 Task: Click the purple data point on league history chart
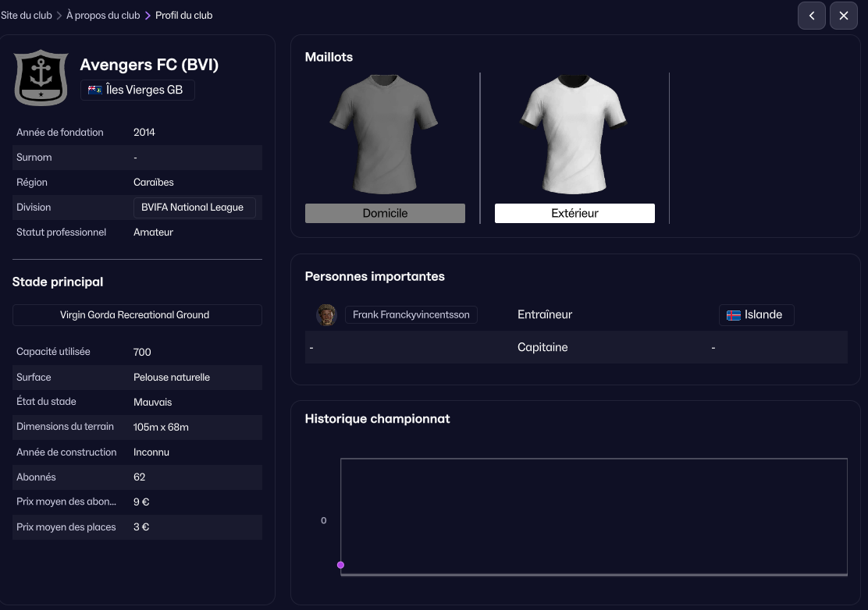[340, 565]
